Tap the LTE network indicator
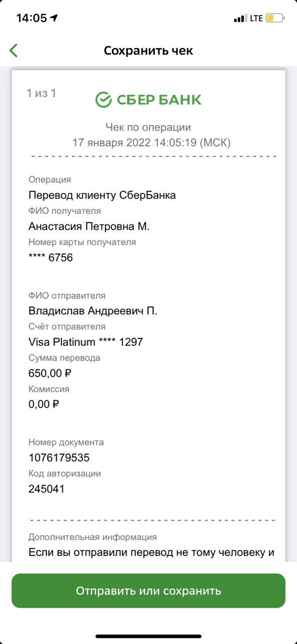This screenshot has width=297, height=644. click(256, 19)
